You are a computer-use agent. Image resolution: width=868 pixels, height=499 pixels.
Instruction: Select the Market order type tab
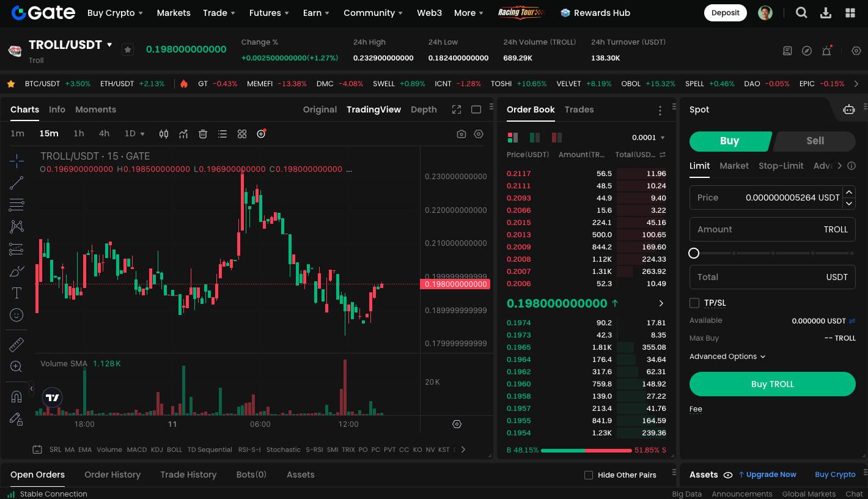734,166
